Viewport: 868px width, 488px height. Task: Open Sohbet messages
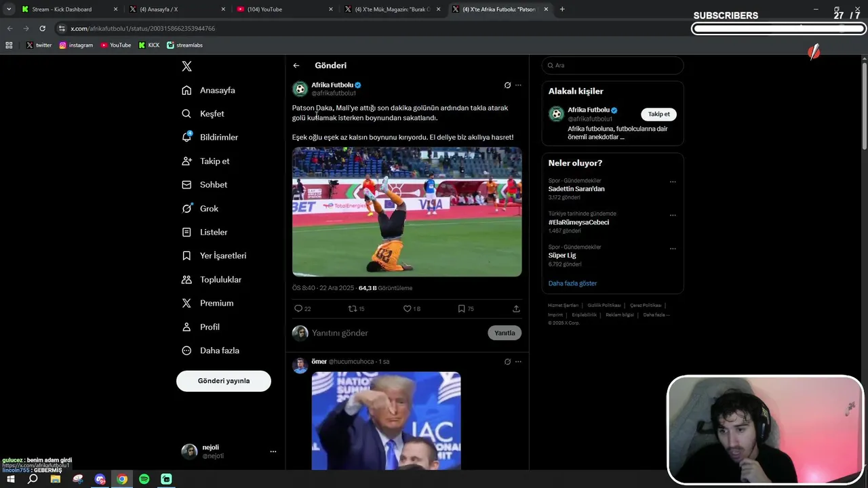coord(205,184)
